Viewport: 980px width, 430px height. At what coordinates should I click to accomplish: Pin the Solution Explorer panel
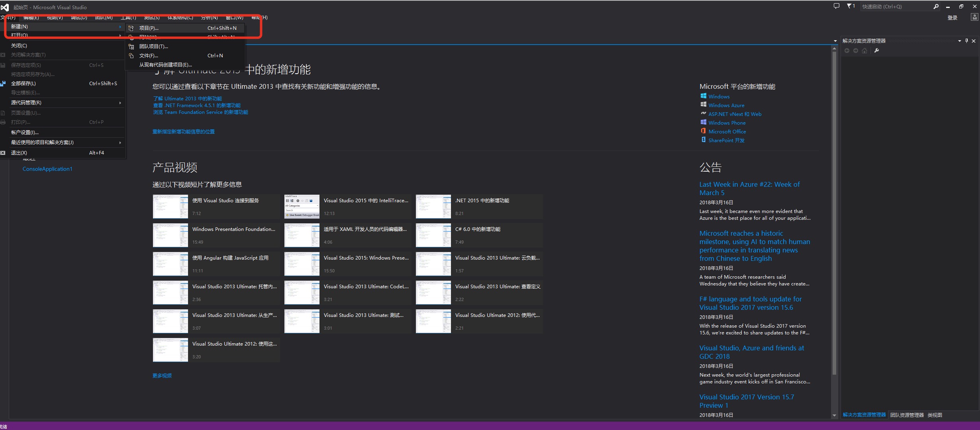966,41
